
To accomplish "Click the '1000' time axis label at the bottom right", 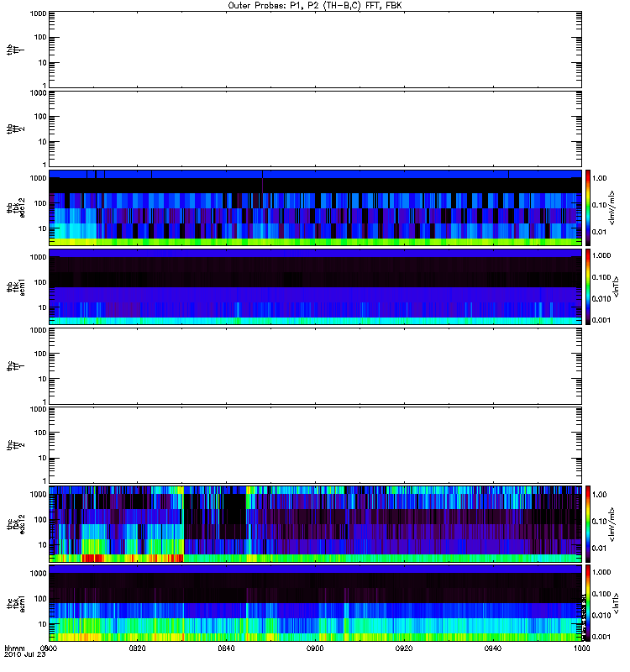I will tap(581, 648).
